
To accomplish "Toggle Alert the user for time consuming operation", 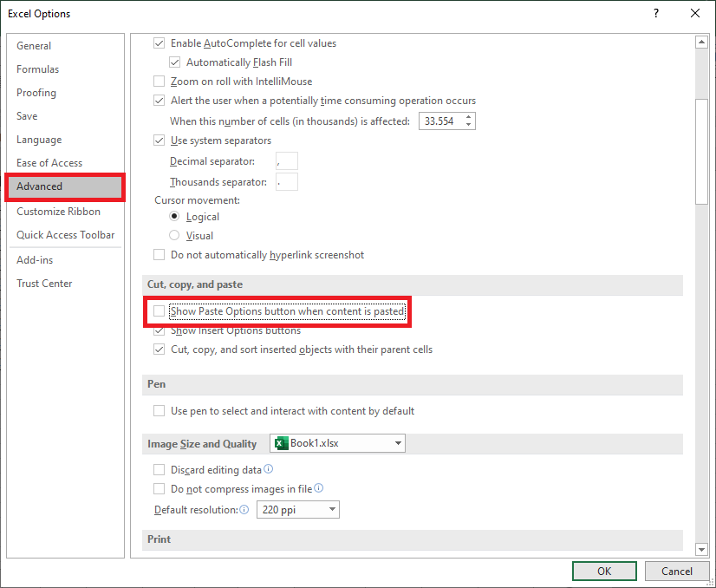I will pos(159,101).
